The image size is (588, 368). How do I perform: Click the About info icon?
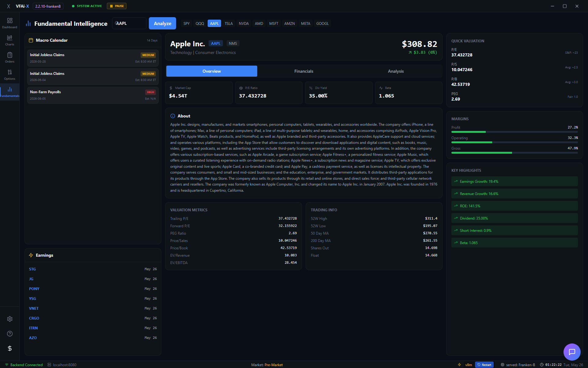coord(173,116)
